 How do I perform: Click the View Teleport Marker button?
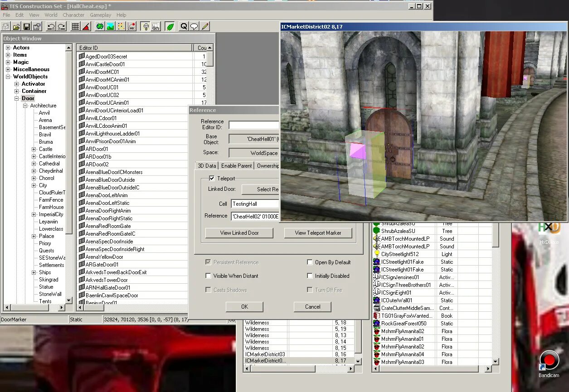(318, 233)
